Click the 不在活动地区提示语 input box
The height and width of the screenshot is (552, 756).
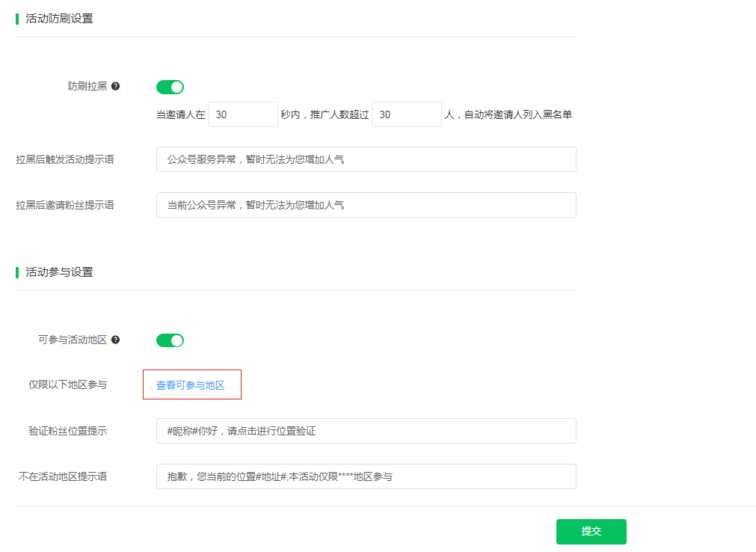[366, 476]
